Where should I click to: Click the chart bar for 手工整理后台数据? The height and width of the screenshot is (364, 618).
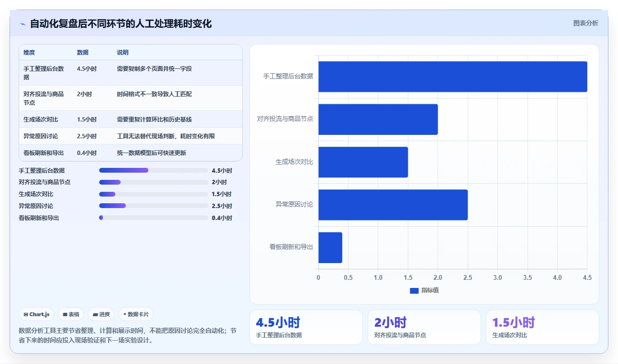click(x=452, y=77)
